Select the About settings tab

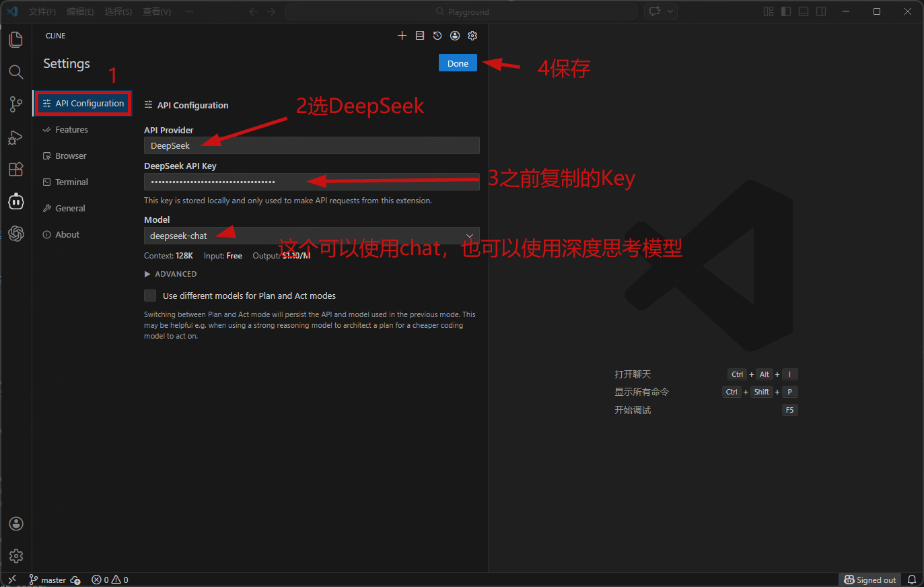coord(67,234)
